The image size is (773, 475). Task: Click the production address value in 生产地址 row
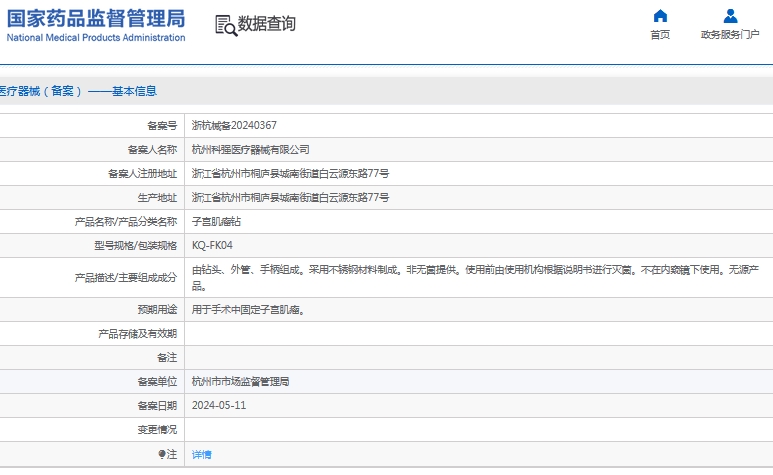pos(290,198)
